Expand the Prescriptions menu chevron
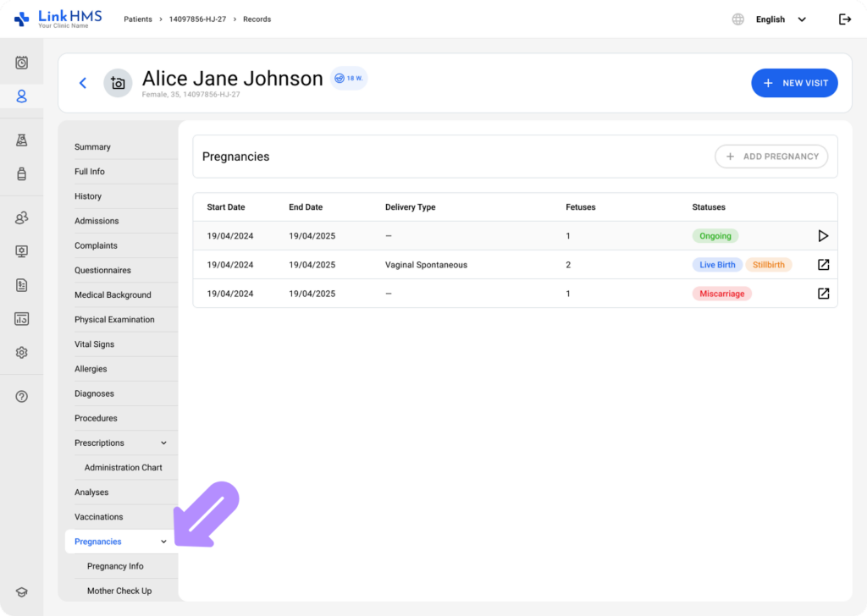 click(164, 443)
